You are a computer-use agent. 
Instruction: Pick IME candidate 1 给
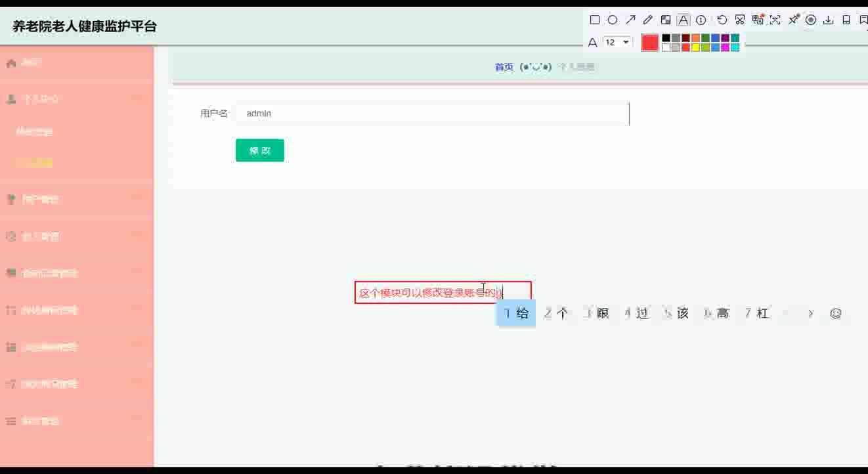516,313
